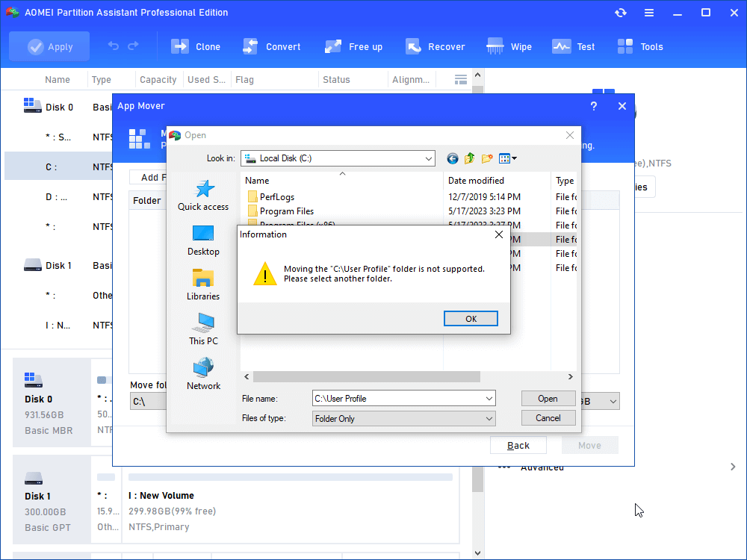
Task: Select the Wipe toolbar icon
Action: (509, 46)
